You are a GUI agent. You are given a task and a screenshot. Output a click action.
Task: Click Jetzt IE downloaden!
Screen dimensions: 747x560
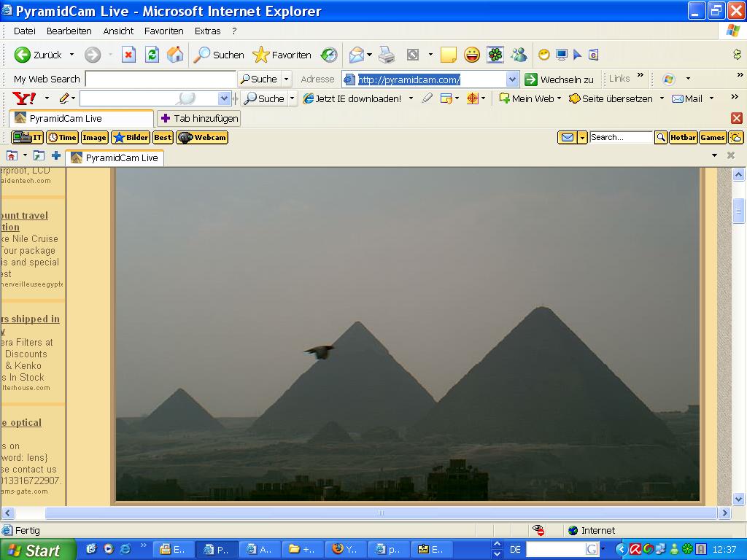click(x=352, y=98)
